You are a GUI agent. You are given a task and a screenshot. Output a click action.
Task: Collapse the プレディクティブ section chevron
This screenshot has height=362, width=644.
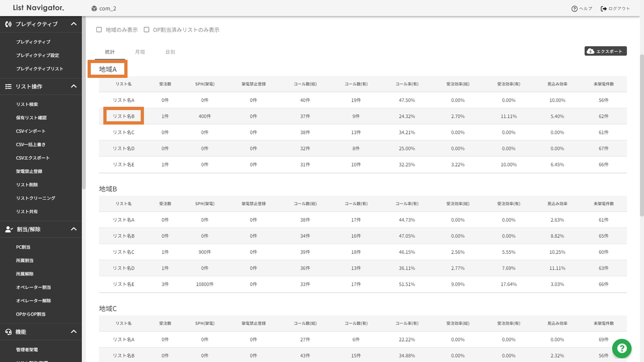(74, 24)
